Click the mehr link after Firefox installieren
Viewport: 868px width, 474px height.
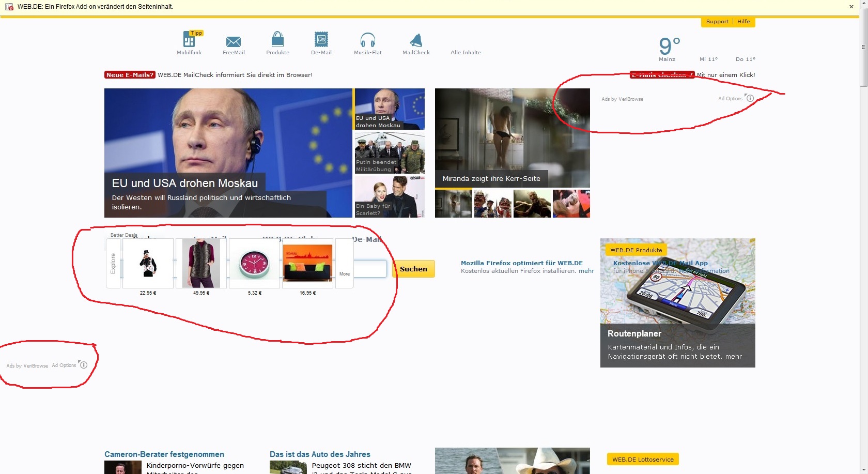click(x=586, y=271)
